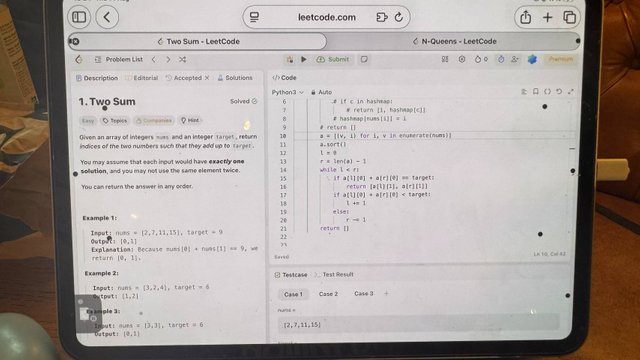Screen dimensions: 640x360
Task: Open the Accepted submission tab
Action: pos(184,78)
